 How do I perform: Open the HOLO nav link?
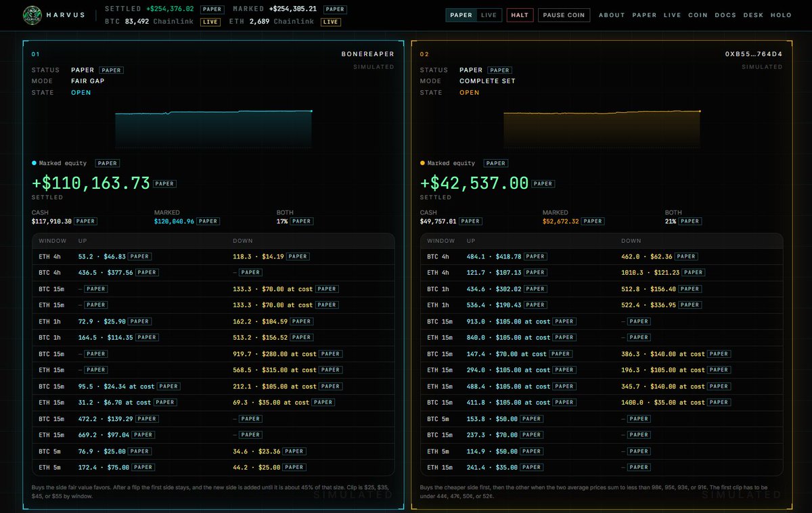[781, 15]
